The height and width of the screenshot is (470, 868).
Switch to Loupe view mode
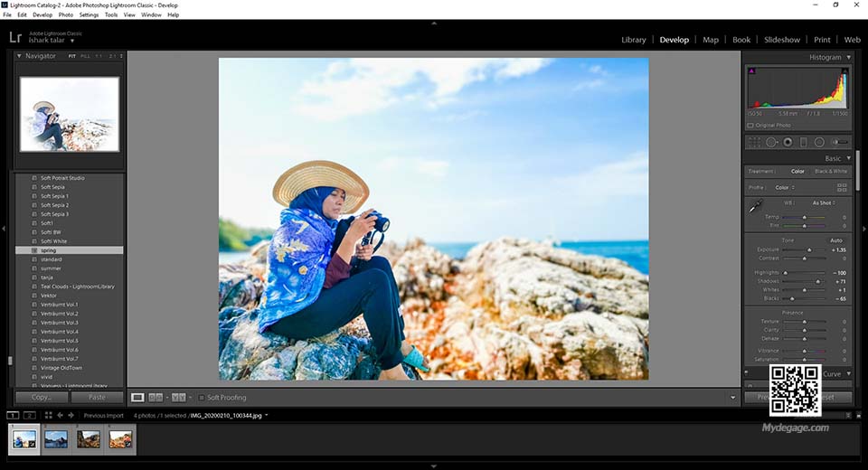click(x=137, y=398)
